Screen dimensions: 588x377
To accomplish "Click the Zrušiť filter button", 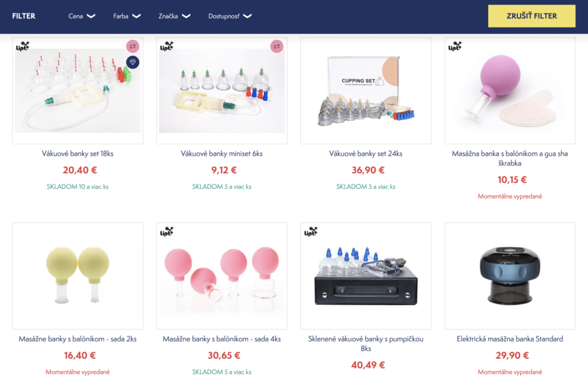I will pyautogui.click(x=531, y=16).
